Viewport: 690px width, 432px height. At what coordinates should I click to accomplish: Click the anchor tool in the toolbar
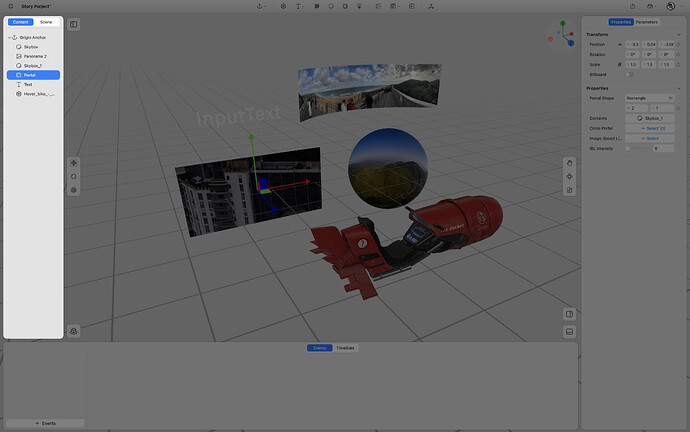point(260,6)
